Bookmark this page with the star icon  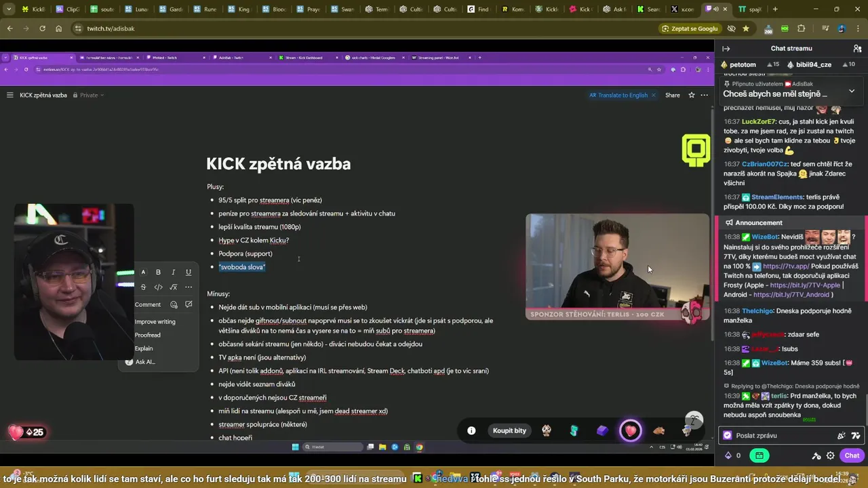pos(746,28)
